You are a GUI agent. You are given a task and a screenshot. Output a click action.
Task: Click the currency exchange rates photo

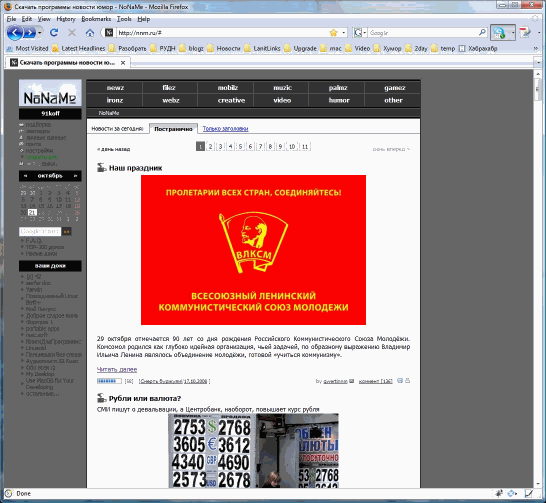coord(254,450)
